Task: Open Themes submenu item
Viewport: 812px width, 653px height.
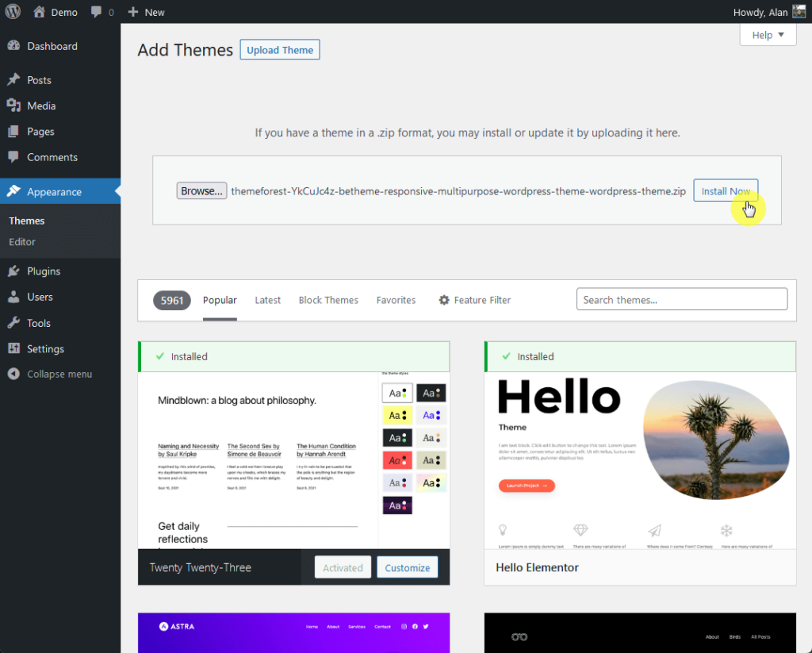Action: click(x=26, y=221)
